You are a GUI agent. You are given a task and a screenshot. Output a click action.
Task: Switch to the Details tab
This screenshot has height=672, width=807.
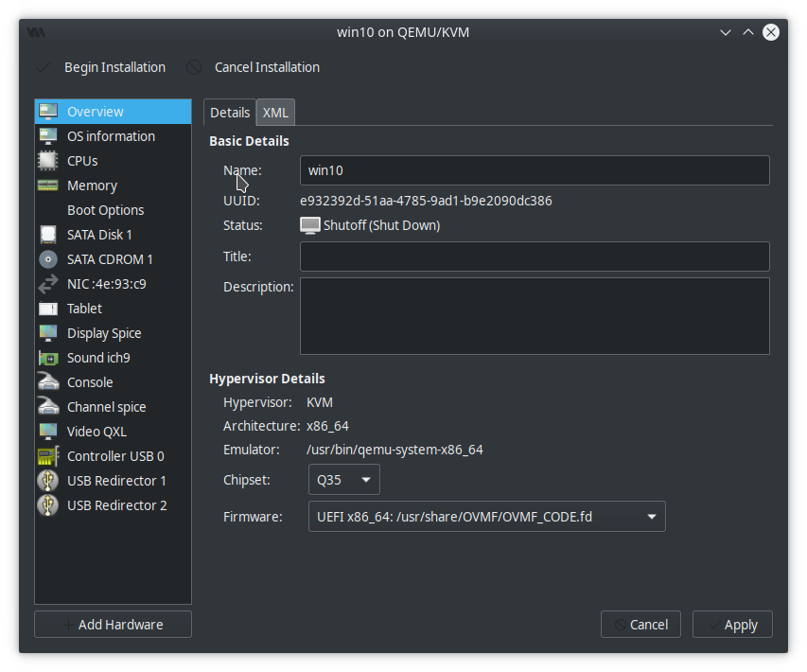point(230,113)
